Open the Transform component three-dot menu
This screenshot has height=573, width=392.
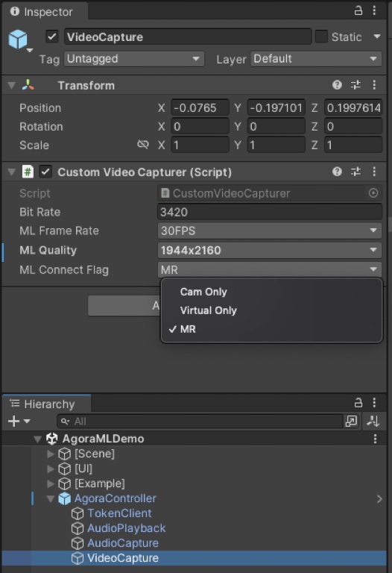click(x=374, y=85)
